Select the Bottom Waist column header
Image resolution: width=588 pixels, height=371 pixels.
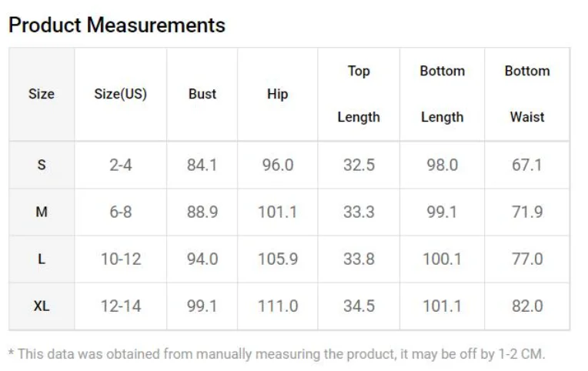coord(527,94)
